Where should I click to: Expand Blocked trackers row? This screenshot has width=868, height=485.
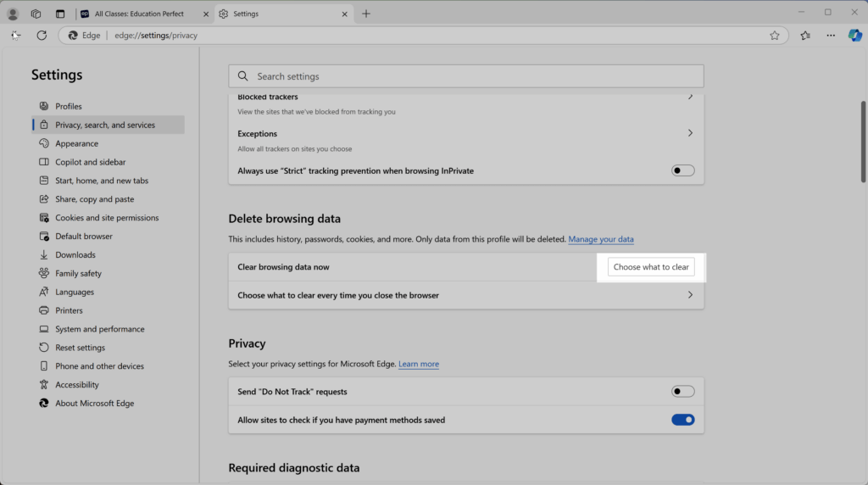(x=466, y=104)
